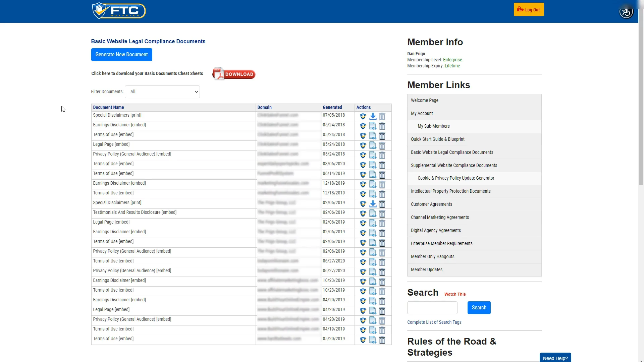Switch to Supplemental Website Compliance Documents
This screenshot has width=644, height=362.
click(x=454, y=165)
